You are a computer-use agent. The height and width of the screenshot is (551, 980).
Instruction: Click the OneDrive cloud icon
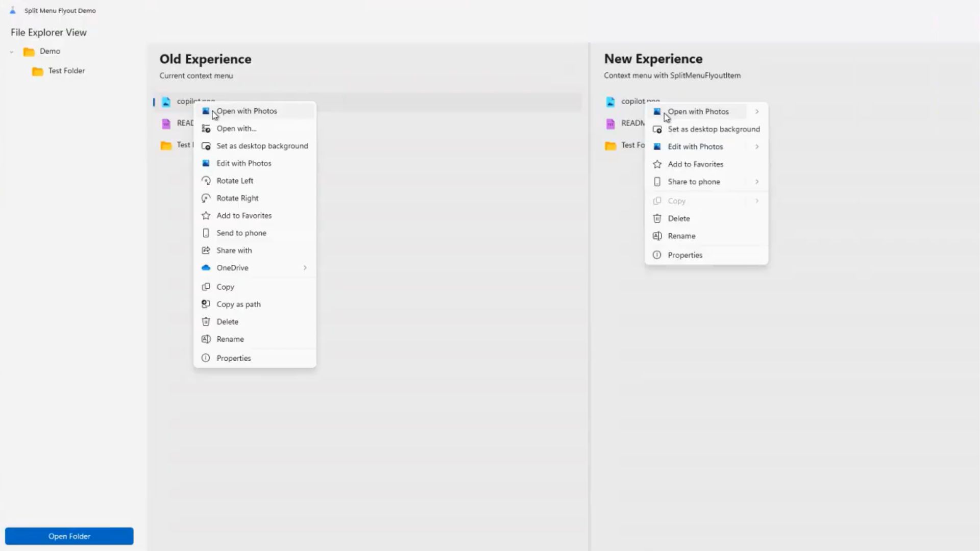pyautogui.click(x=206, y=268)
